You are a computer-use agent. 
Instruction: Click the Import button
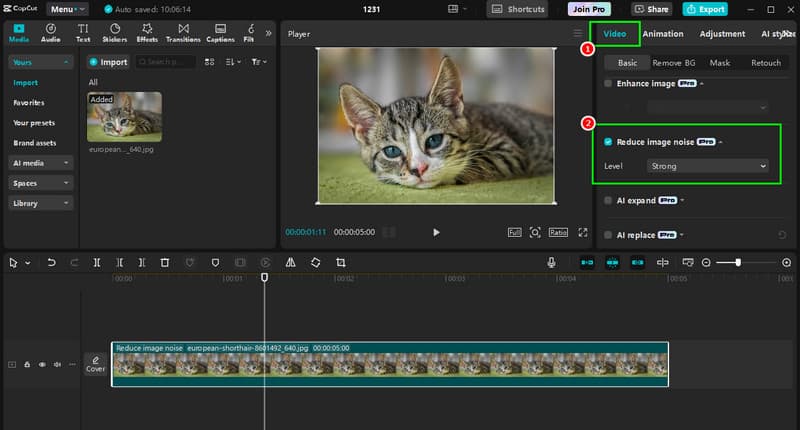108,62
